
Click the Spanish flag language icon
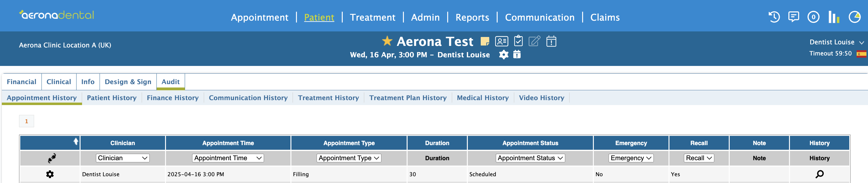(861, 54)
